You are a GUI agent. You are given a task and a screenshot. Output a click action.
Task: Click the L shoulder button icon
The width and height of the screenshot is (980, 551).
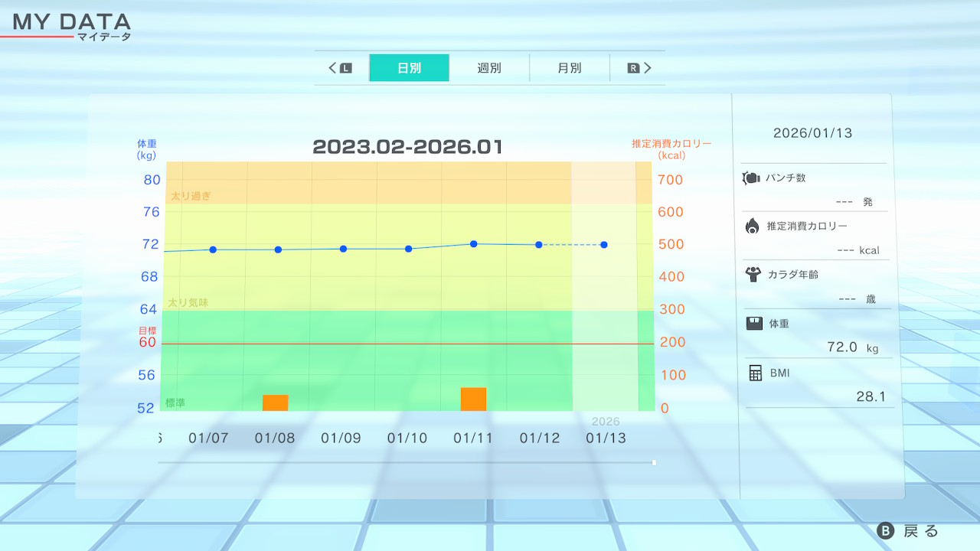[345, 68]
